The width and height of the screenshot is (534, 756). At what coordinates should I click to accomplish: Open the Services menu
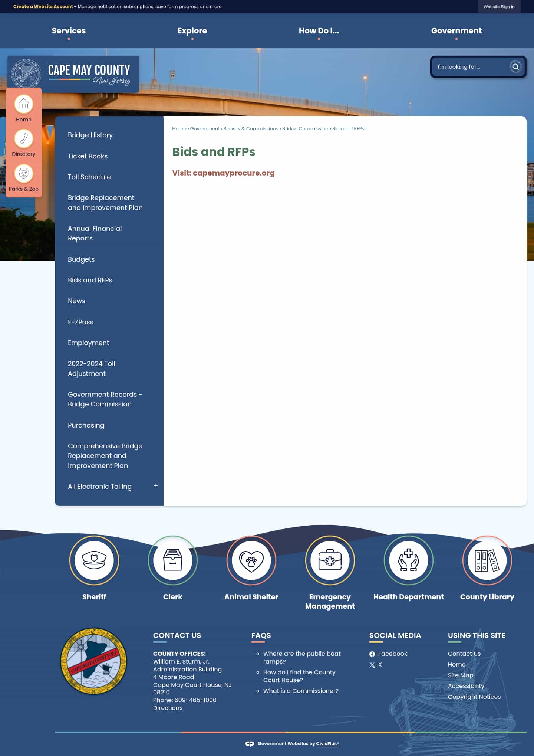click(69, 31)
